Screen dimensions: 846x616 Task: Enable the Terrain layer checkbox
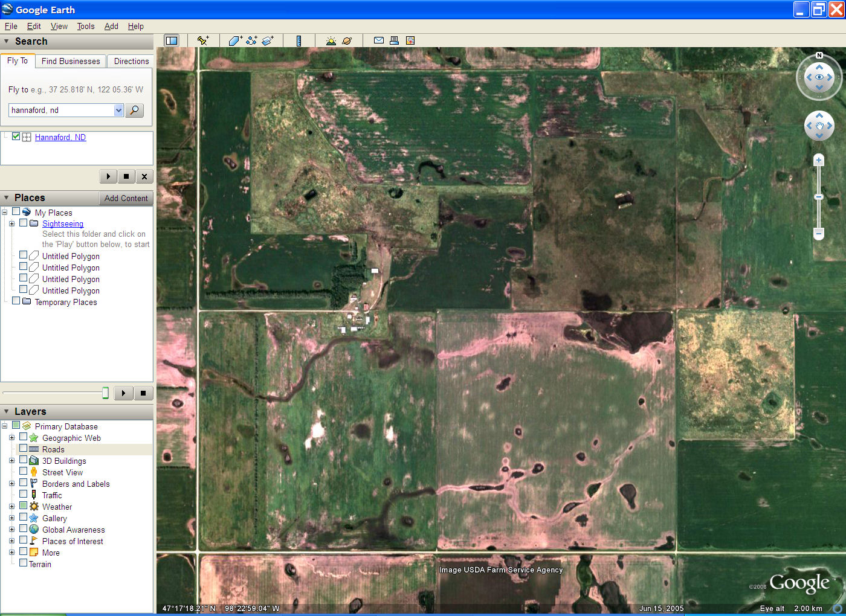23,563
